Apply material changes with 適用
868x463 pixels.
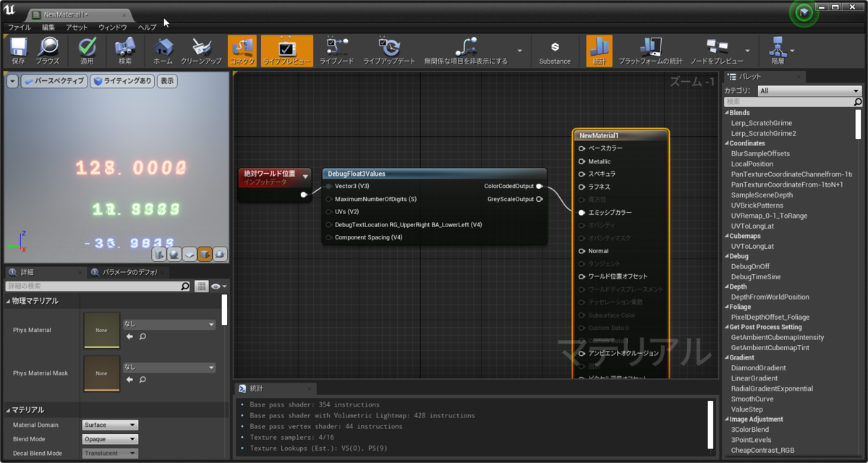coord(87,51)
